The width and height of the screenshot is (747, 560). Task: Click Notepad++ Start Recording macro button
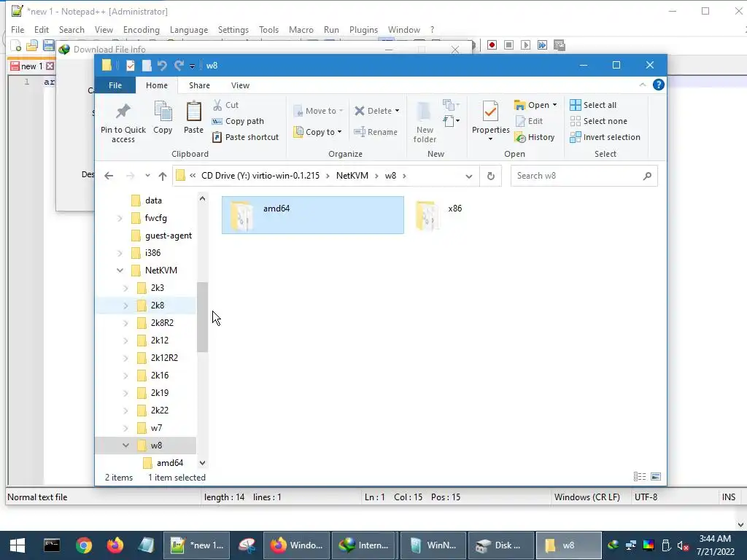492,44
